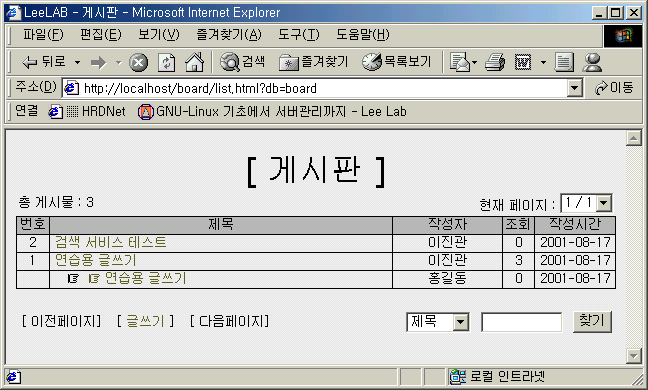Image resolution: width=648 pixels, height=390 pixels.
Task: Open the 검색 서비스 테스트 post link
Action: pos(111,242)
